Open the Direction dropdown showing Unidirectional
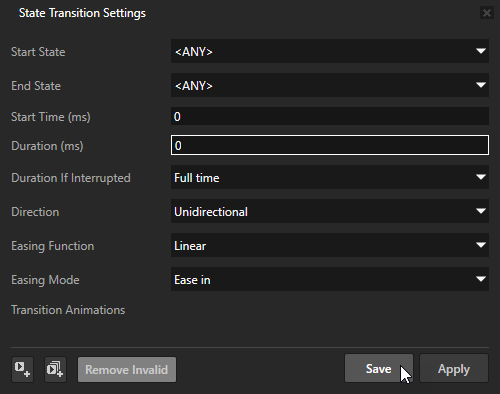This screenshot has height=394, width=500. click(x=330, y=211)
